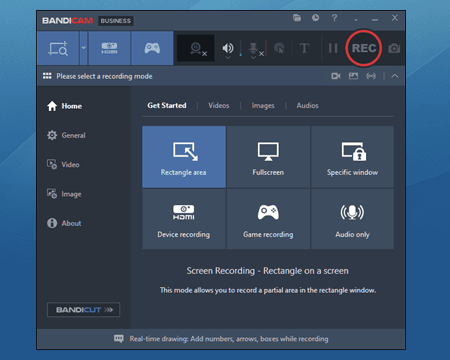Open the scheduled recording clock icon
This screenshot has width=450, height=360.
[315, 18]
